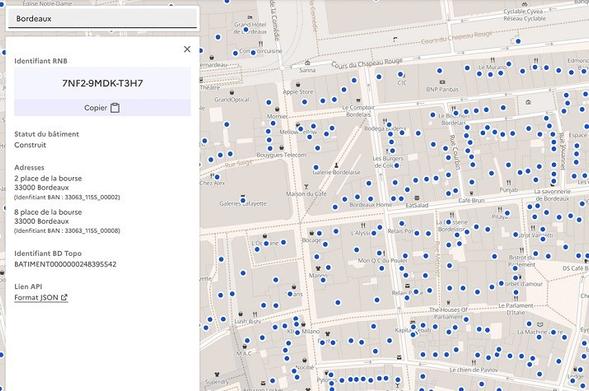Close the building details panel
Viewport: 589px width, 391px height.
pos(187,49)
